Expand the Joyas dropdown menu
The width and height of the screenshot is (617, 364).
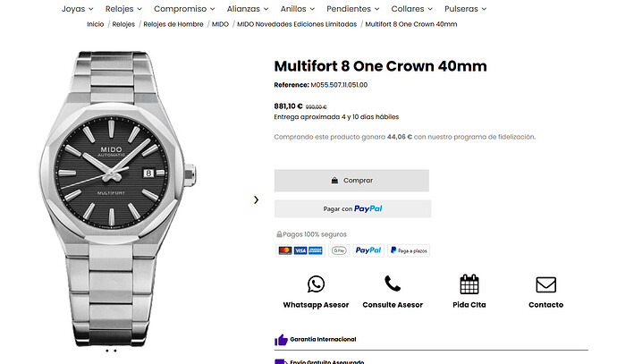pos(78,8)
